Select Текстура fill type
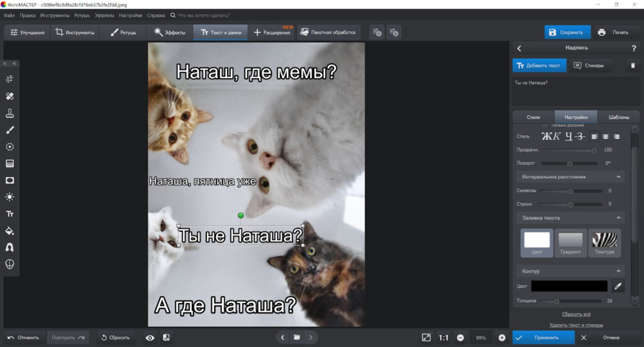 point(604,243)
